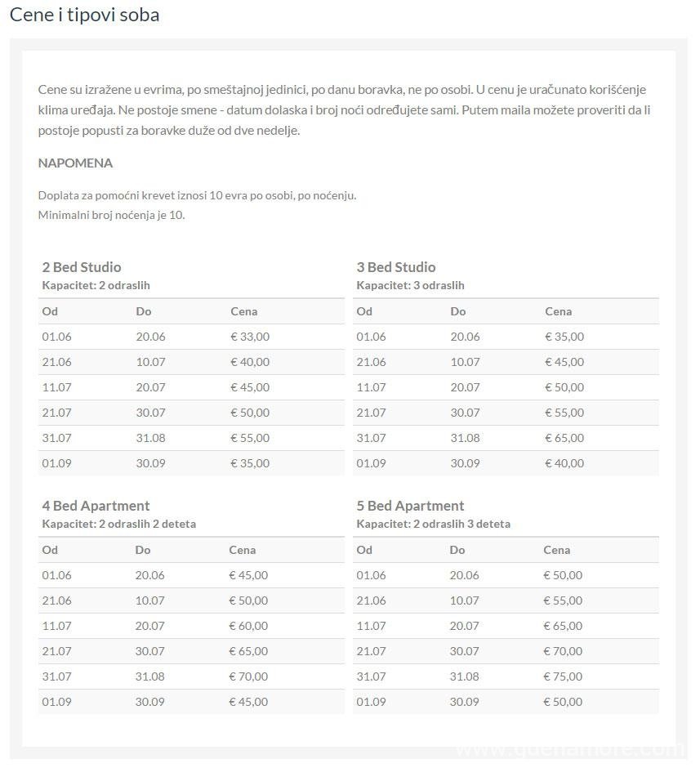700x768 pixels.
Task: Select the 2 Bed Studio title
Action: (82, 267)
